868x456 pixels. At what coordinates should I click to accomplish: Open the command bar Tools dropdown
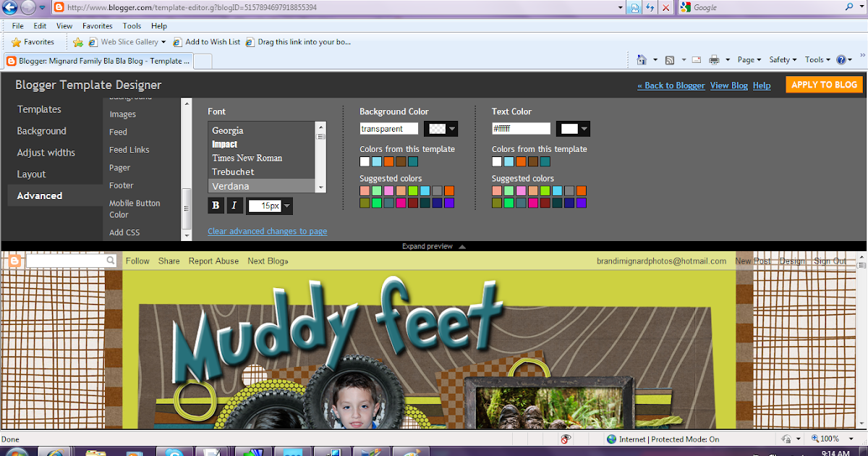click(817, 60)
